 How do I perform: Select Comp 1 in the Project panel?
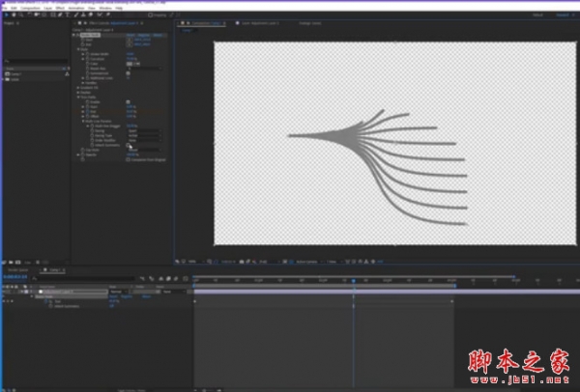click(14, 73)
